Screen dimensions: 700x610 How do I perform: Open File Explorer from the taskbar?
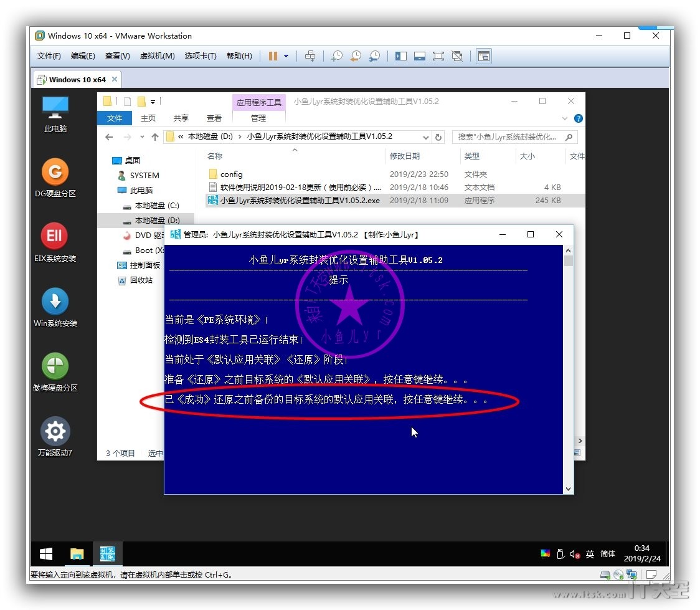point(77,554)
